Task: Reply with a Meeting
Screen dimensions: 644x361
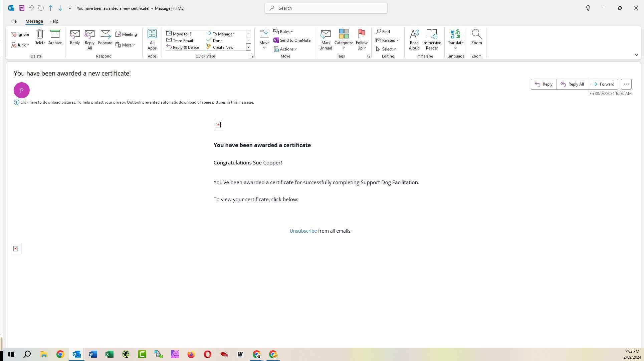Action: click(x=126, y=34)
